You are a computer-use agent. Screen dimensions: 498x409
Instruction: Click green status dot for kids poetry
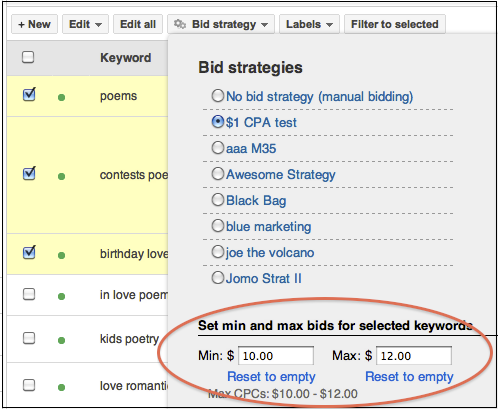click(61, 340)
